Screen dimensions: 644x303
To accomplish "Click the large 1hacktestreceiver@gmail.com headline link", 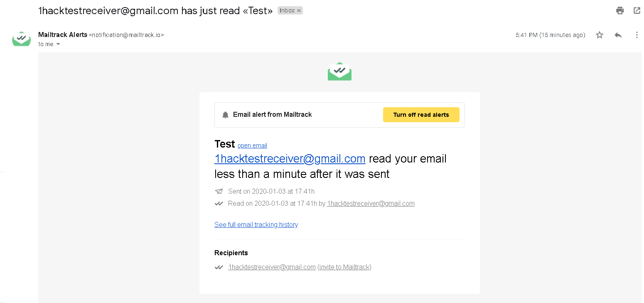I will tap(290, 159).
